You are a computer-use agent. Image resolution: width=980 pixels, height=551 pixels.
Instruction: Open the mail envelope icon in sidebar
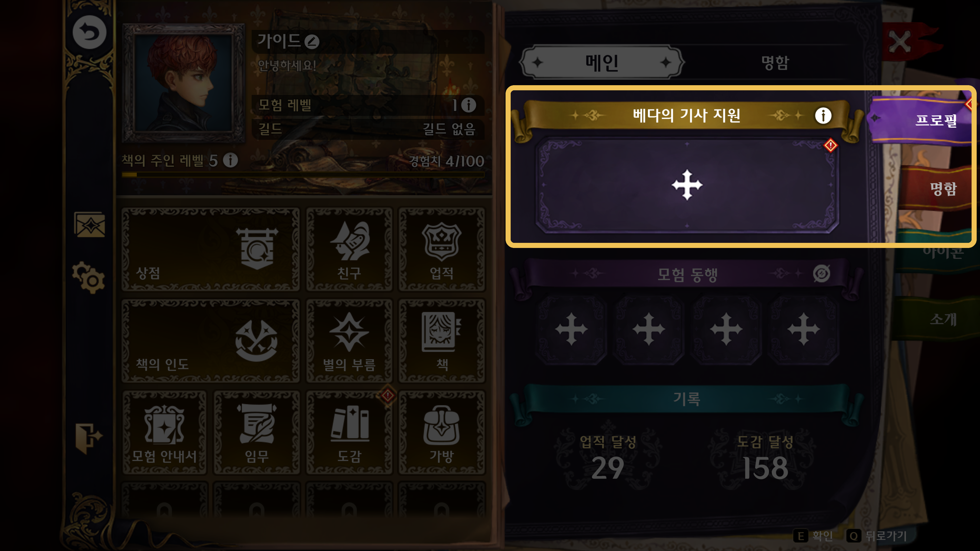[89, 224]
